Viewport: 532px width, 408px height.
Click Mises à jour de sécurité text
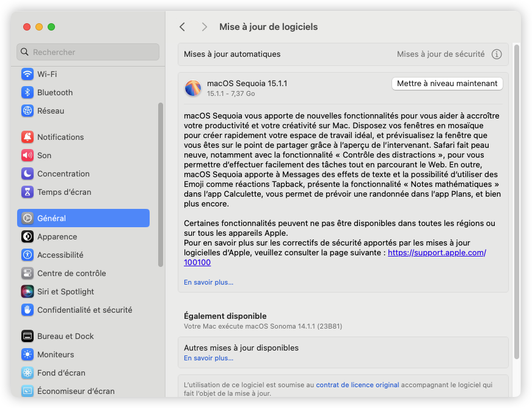point(441,54)
